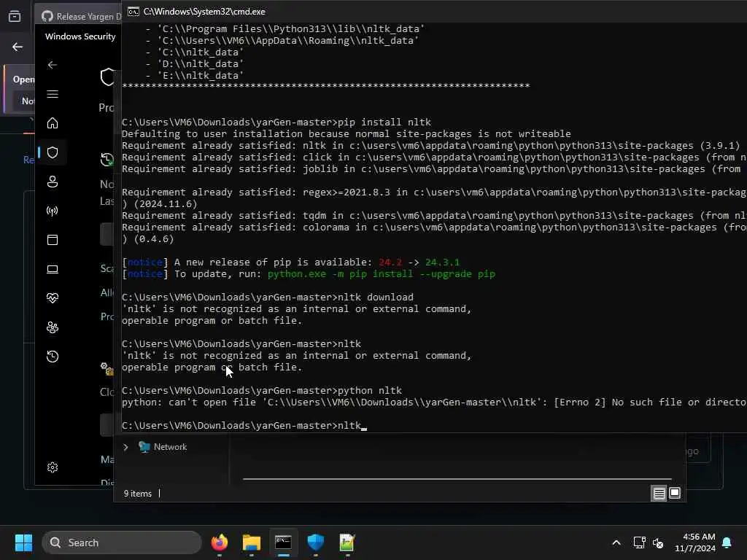Open Windows Security taskbar shield
Image resolution: width=747 pixels, height=560 pixels.
pyautogui.click(x=315, y=542)
